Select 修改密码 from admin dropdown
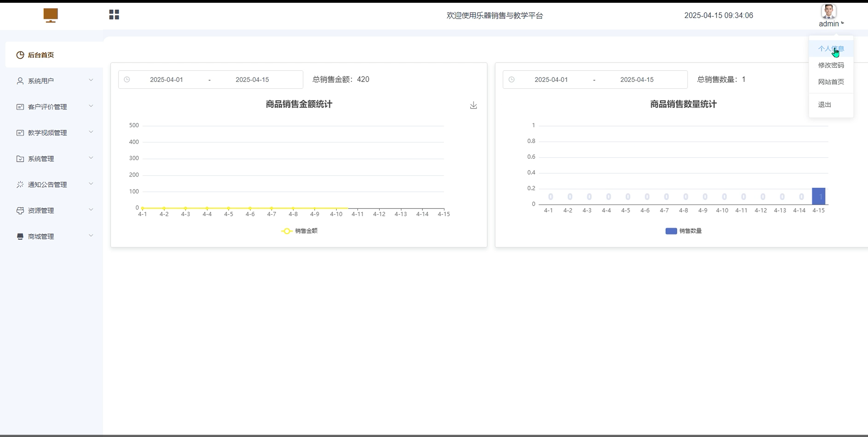 coord(831,65)
